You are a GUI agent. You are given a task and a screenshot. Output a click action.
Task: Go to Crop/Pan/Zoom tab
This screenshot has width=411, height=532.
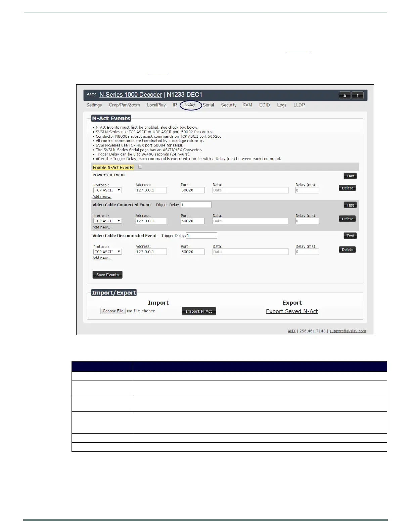click(x=124, y=105)
